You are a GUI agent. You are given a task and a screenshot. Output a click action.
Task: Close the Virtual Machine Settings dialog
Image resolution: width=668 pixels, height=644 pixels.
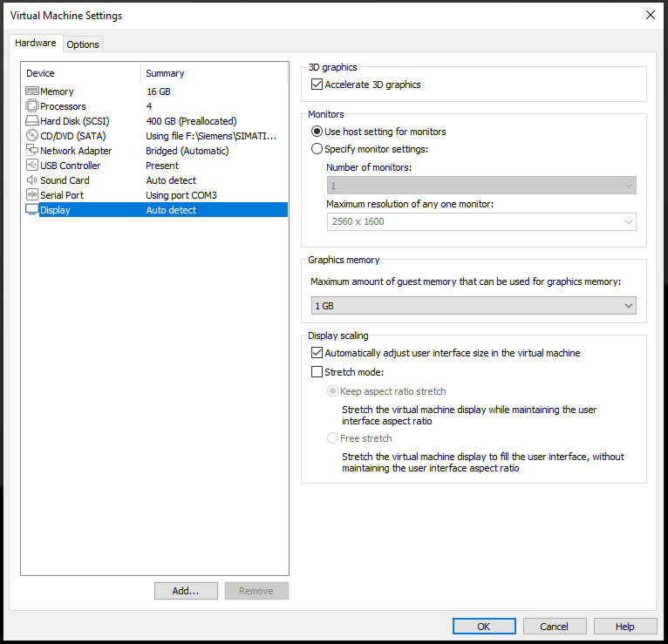pos(650,16)
